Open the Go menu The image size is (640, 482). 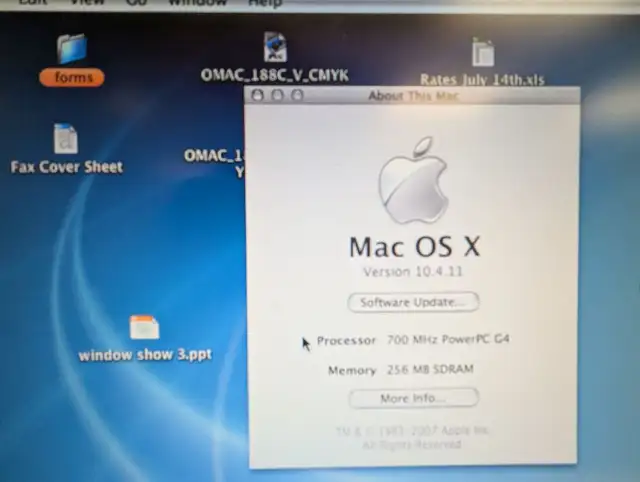136,3
